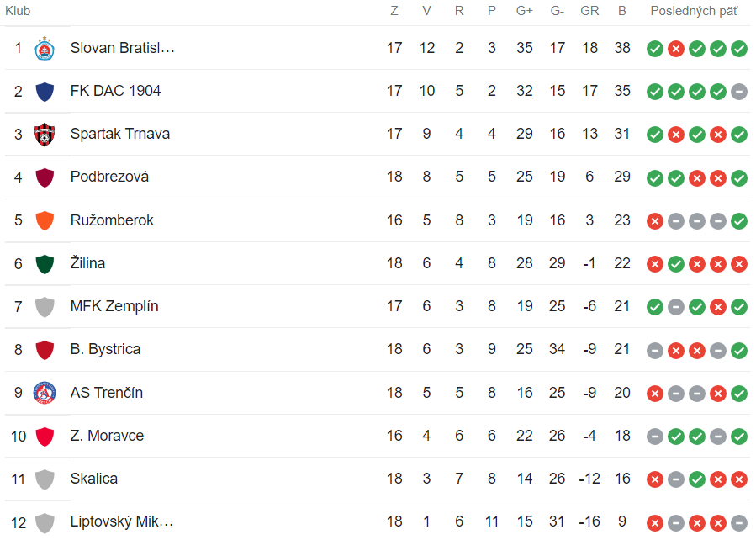The image size is (756, 540).
Task: Click the 'Posledných päť' column header
Action: tap(694, 11)
